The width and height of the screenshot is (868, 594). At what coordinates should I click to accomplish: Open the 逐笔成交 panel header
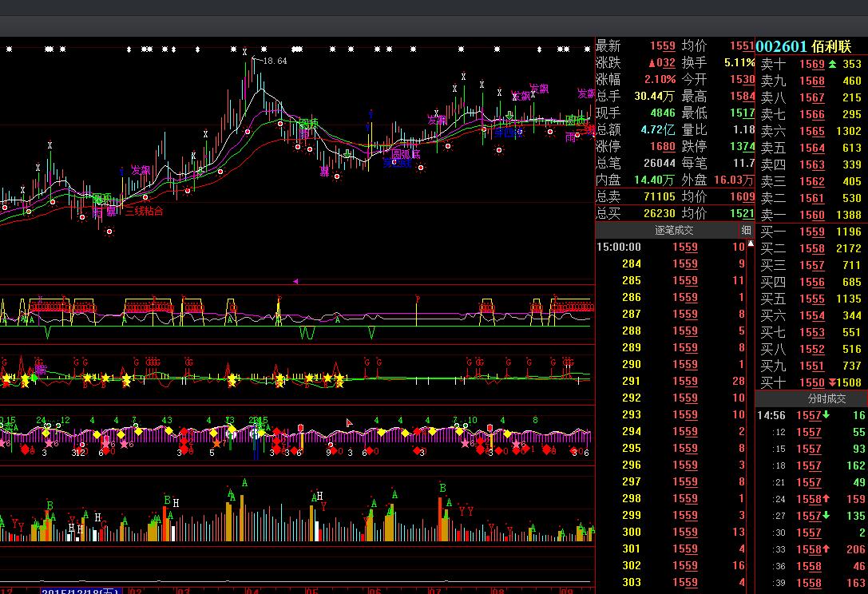click(674, 230)
